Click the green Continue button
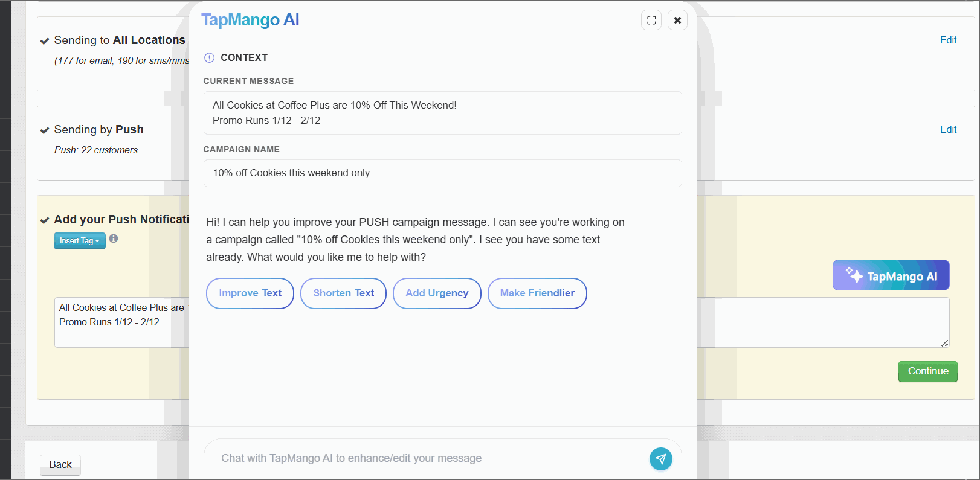 point(928,371)
